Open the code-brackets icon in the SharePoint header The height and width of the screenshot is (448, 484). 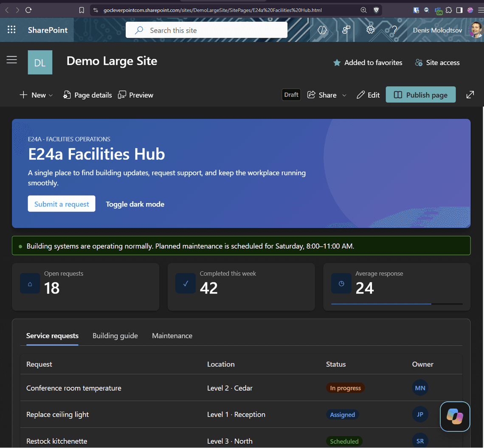click(x=322, y=30)
